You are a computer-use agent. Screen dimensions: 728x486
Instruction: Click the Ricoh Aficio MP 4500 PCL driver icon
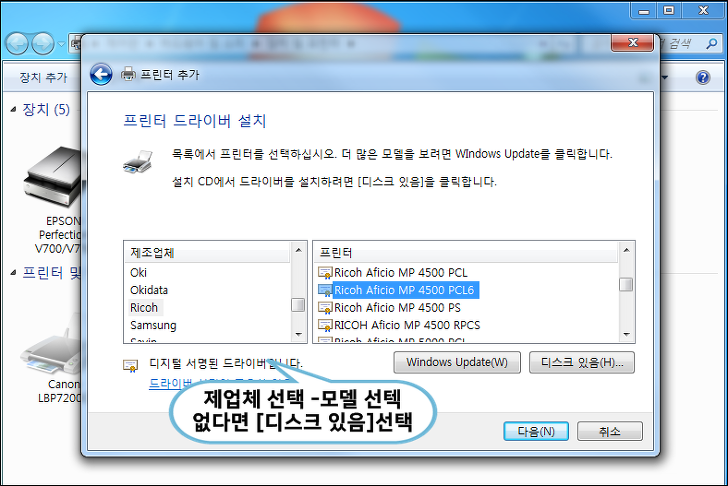(325, 272)
